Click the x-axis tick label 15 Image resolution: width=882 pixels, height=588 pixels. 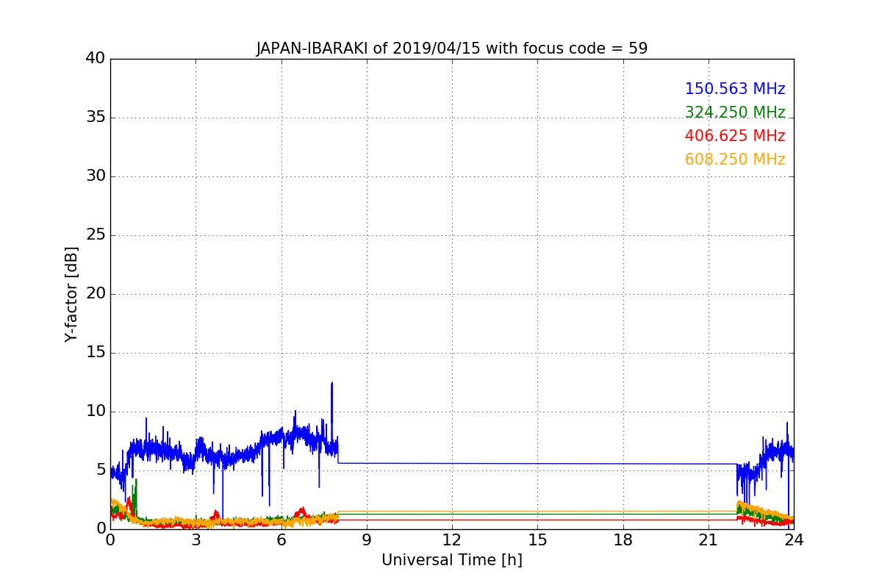(537, 540)
